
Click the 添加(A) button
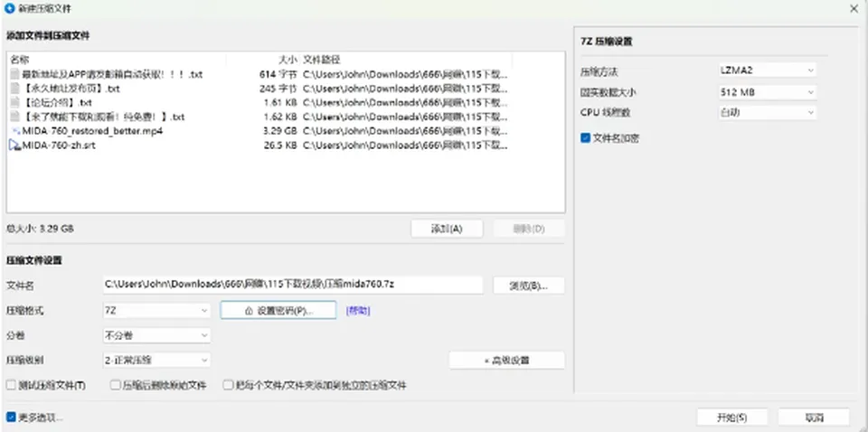[447, 229]
